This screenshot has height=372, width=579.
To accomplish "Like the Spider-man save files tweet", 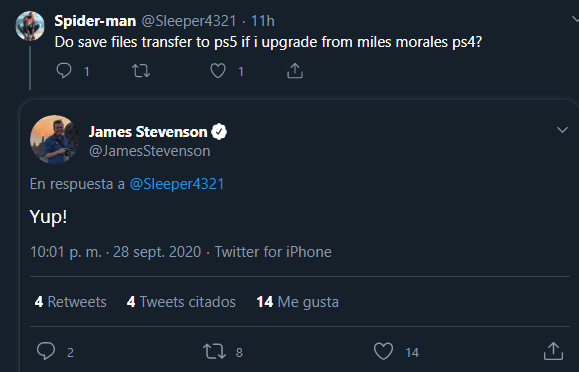I will pos(218,71).
